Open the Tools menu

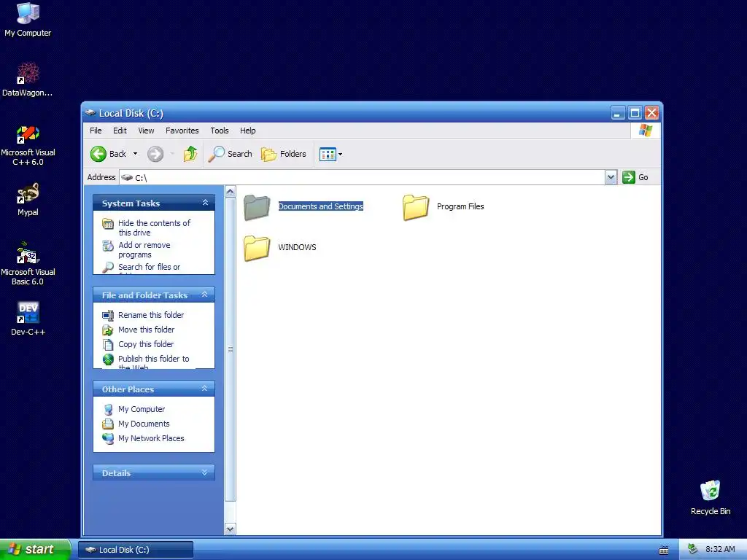pyautogui.click(x=220, y=131)
